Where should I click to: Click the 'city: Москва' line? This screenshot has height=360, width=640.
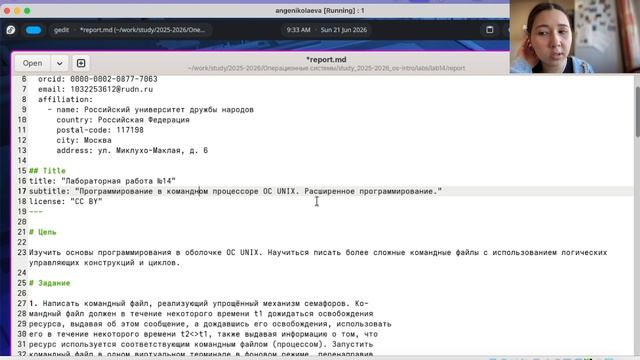tap(84, 140)
